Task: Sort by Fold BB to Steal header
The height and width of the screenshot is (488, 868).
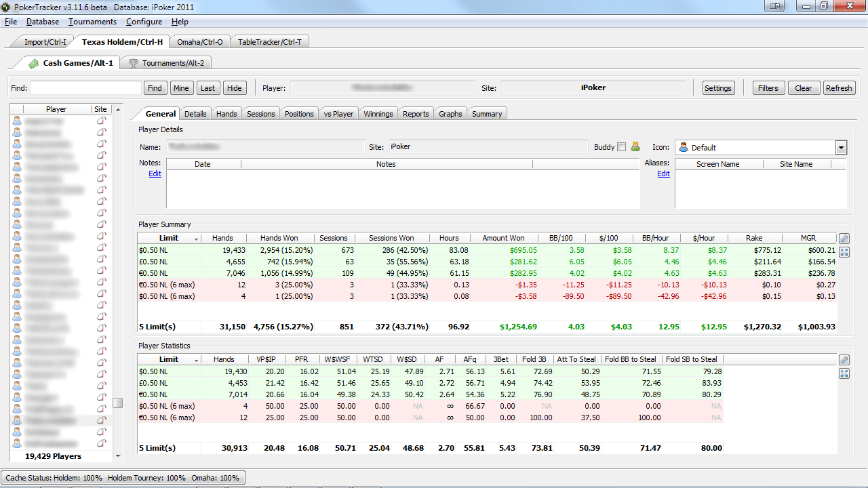Action: tap(631, 359)
